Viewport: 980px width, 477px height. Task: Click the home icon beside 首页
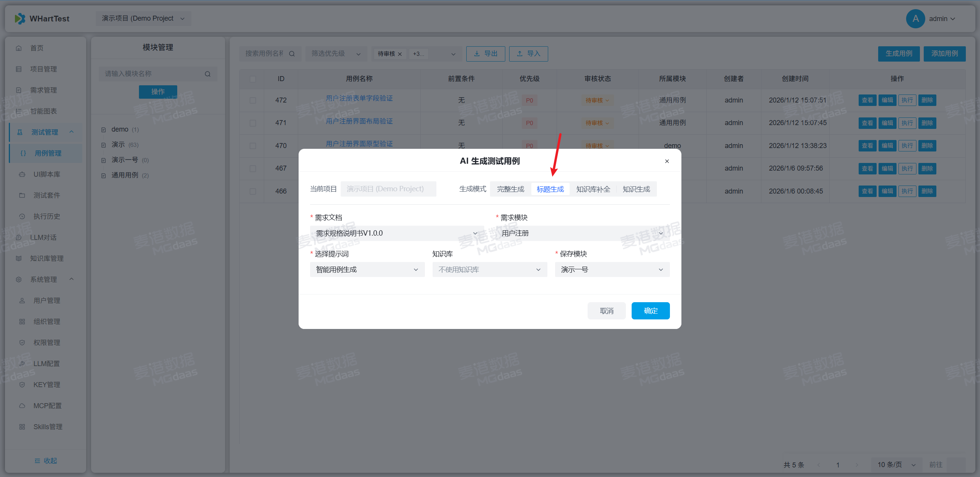pyautogui.click(x=19, y=48)
